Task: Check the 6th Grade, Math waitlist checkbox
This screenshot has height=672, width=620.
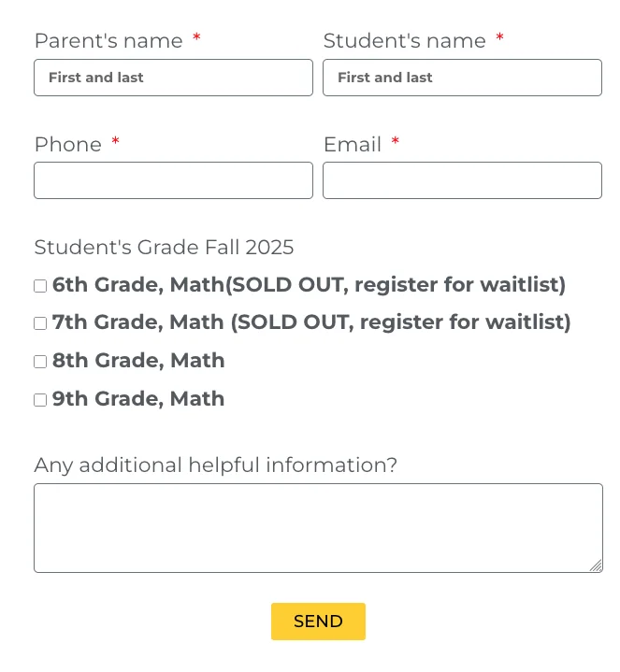Action: pos(40,286)
